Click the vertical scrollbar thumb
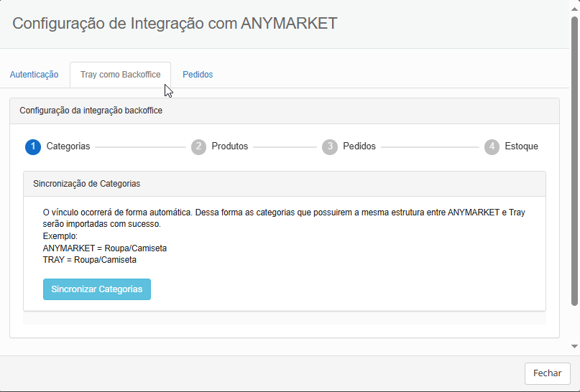 coord(574,161)
